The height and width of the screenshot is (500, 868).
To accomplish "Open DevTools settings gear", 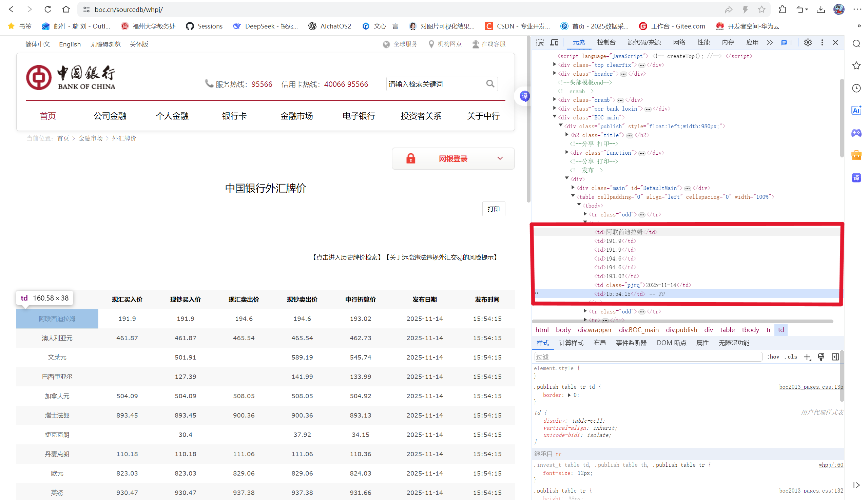I will click(x=808, y=42).
